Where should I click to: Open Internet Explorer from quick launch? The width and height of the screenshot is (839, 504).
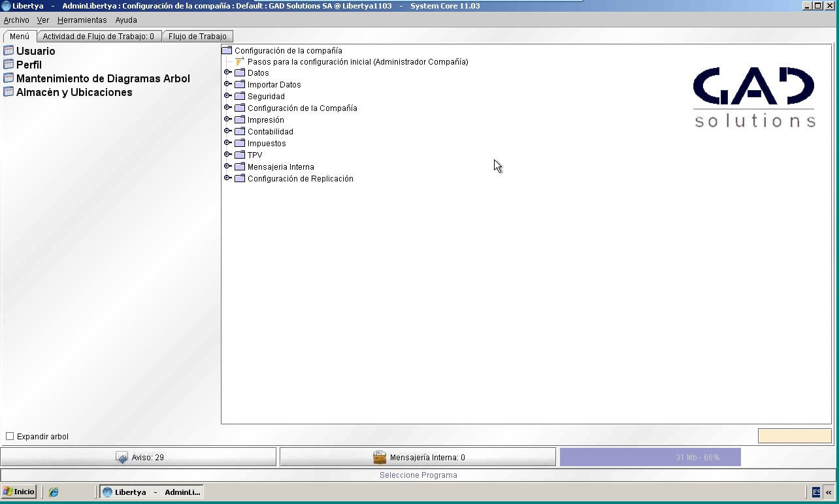[x=54, y=492]
